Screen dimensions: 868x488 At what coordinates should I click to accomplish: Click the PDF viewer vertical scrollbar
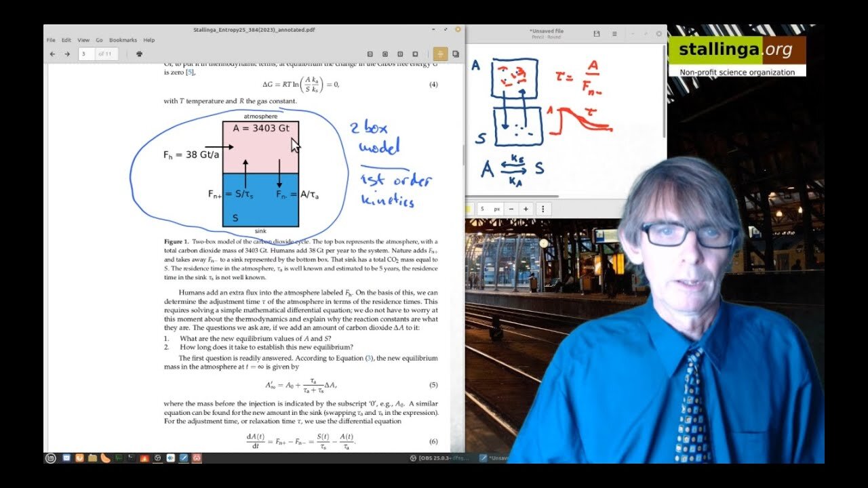point(462,156)
